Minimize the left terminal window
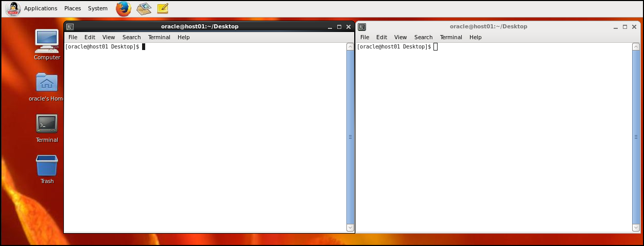644x246 pixels. [329, 27]
